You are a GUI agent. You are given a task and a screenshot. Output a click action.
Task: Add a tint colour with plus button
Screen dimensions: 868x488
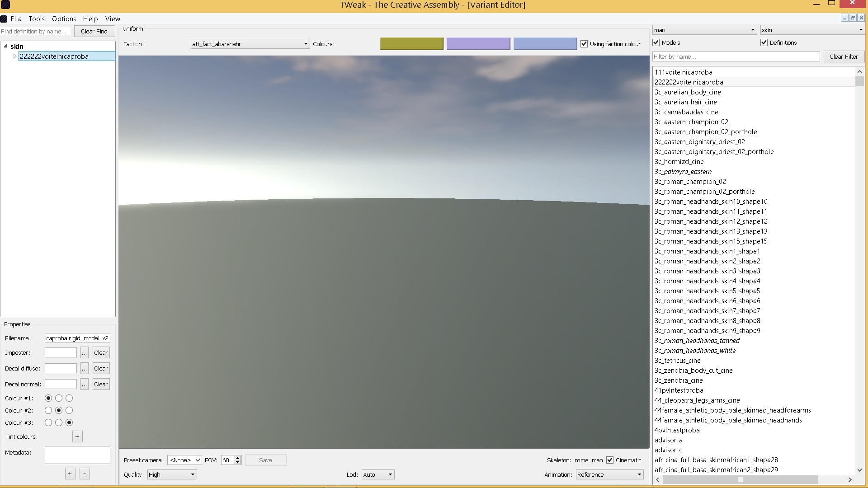click(77, 437)
